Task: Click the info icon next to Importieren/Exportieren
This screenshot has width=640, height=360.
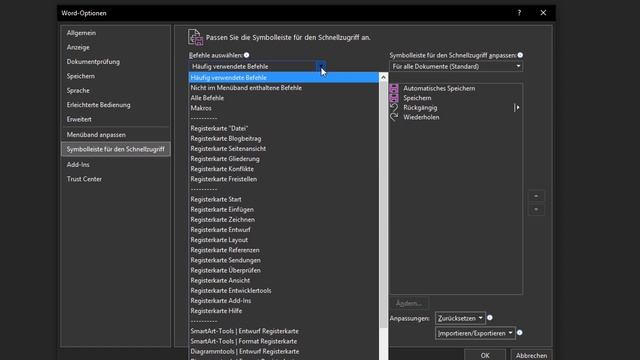Action: 520,333
